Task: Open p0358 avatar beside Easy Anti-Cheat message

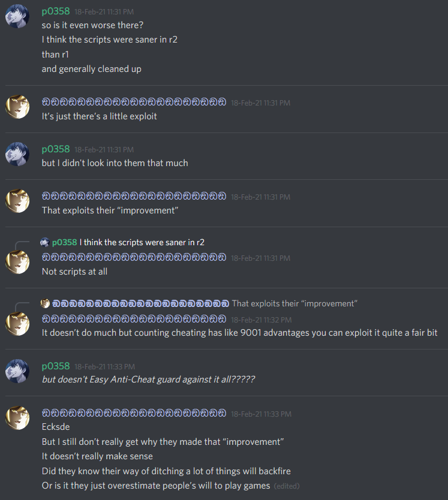Action: click(x=17, y=371)
